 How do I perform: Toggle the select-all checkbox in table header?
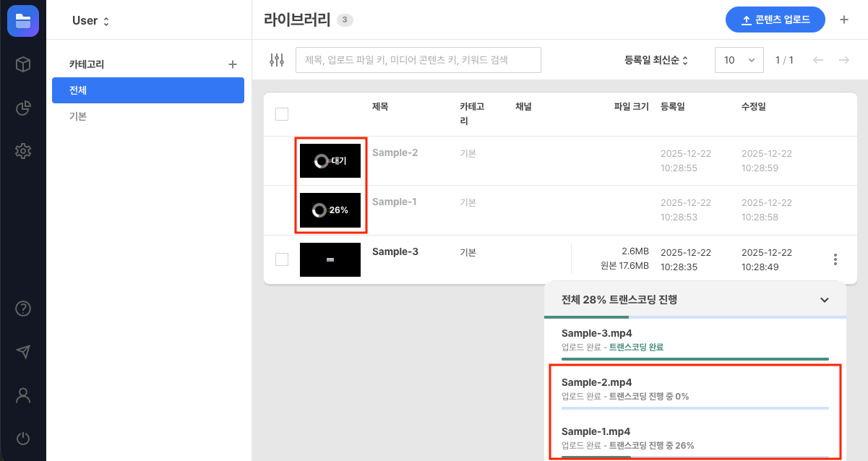[x=281, y=114]
